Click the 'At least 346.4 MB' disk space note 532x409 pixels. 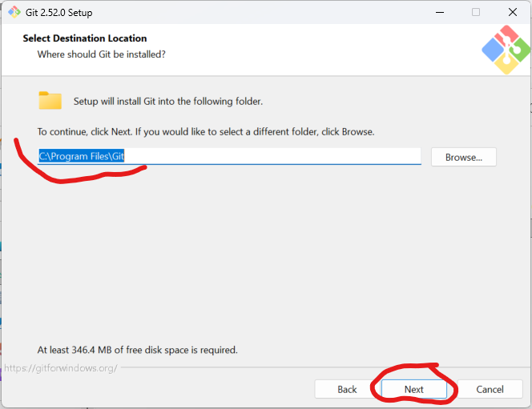[x=138, y=350]
